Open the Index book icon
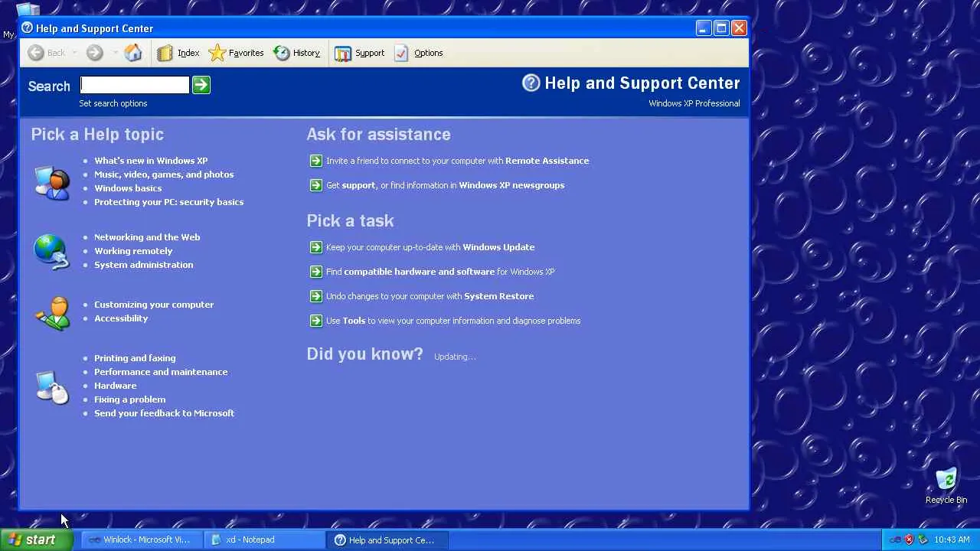 [165, 53]
